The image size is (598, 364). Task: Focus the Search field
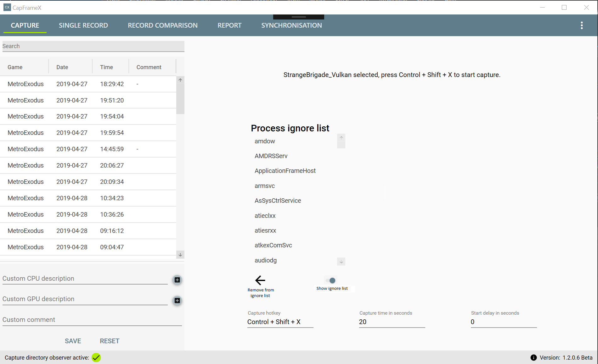click(x=93, y=46)
